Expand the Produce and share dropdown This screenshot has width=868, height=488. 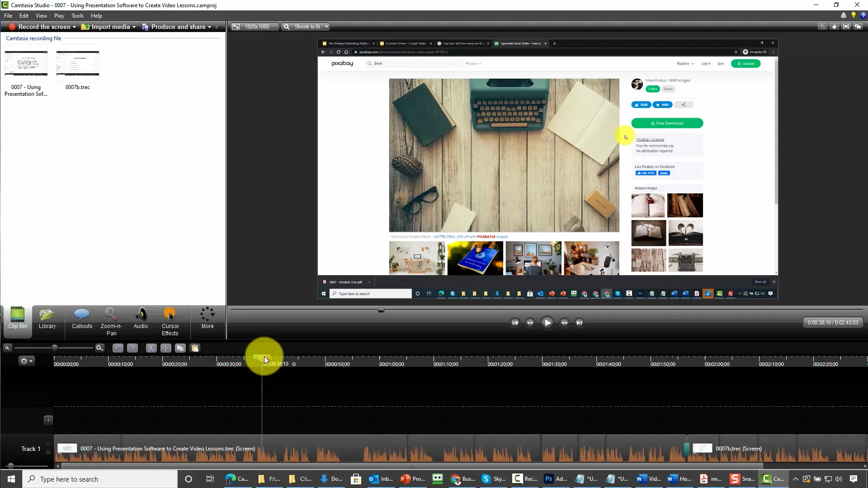pos(209,27)
